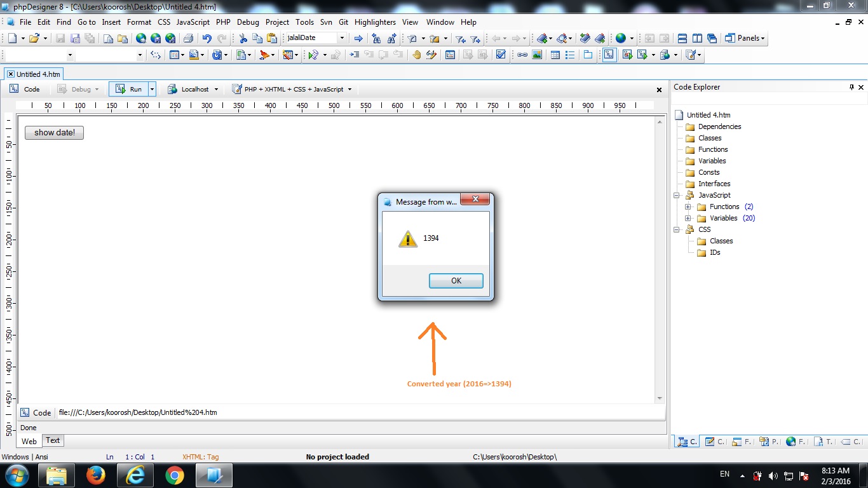Click the New file icon

[13, 38]
